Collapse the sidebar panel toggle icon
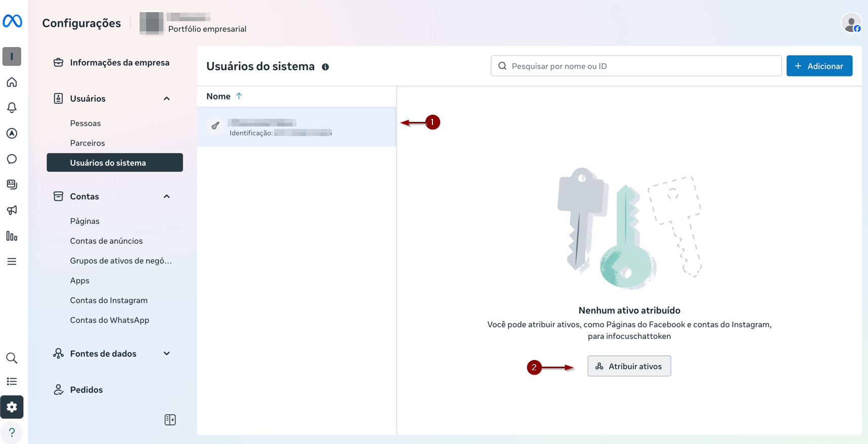This screenshot has height=444, width=868. pos(170,420)
